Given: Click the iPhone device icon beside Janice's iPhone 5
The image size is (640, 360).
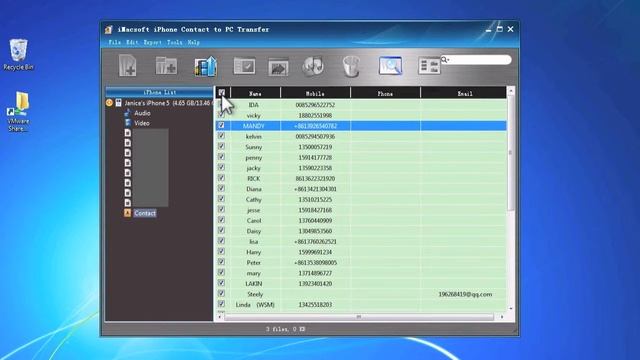Looking at the screenshot, I should (x=118, y=103).
